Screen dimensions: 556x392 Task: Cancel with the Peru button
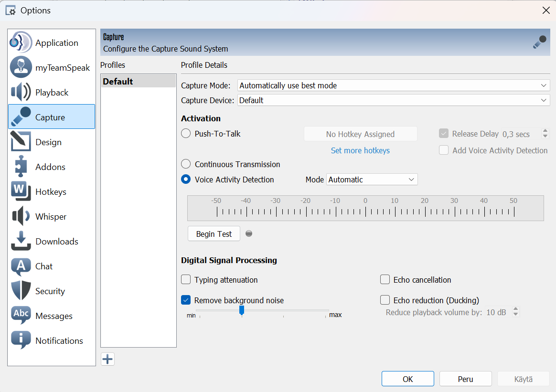click(465, 379)
